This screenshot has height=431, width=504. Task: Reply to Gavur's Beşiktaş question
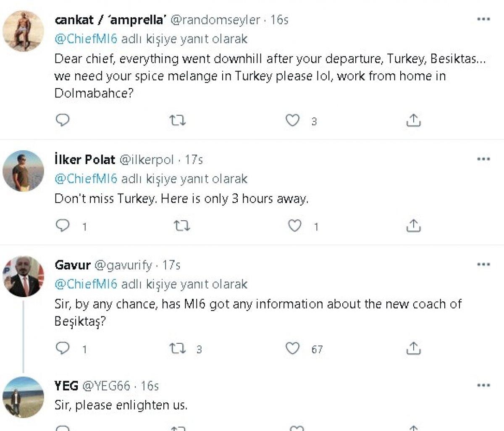[63, 348]
